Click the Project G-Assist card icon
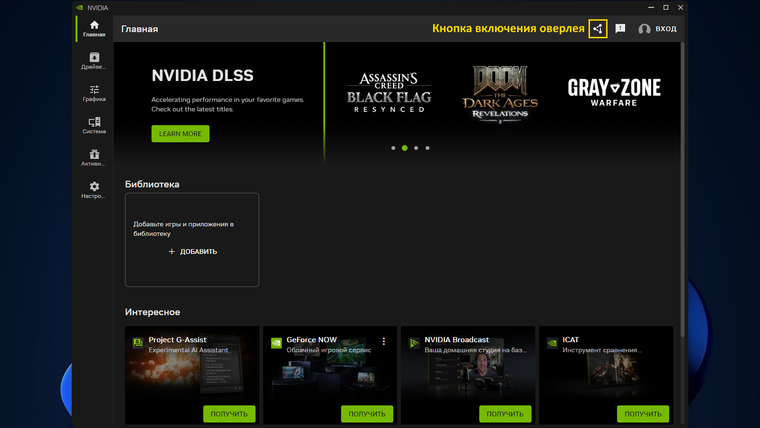This screenshot has height=428, width=760. tap(138, 343)
